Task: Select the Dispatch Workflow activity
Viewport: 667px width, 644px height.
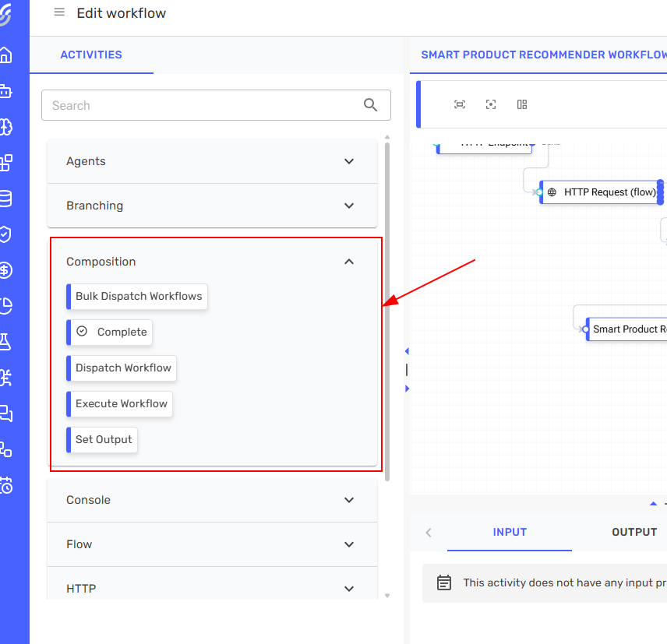Action: (x=122, y=368)
